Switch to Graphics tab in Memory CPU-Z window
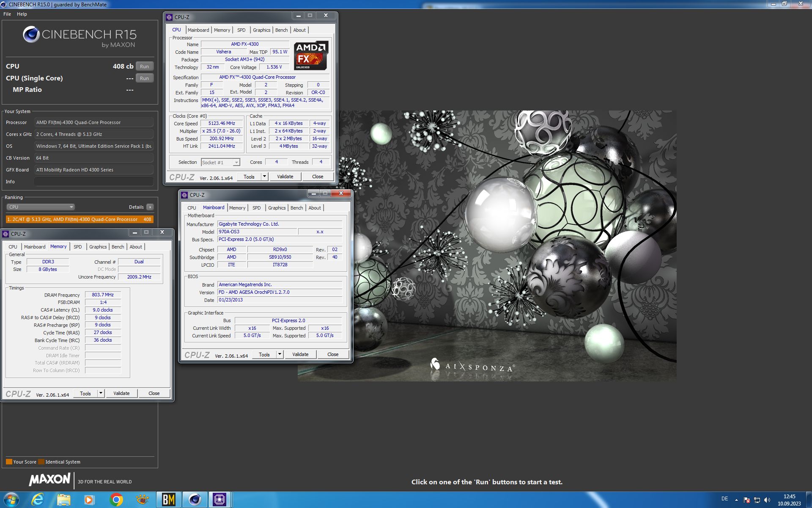This screenshot has width=812, height=508. coord(98,247)
